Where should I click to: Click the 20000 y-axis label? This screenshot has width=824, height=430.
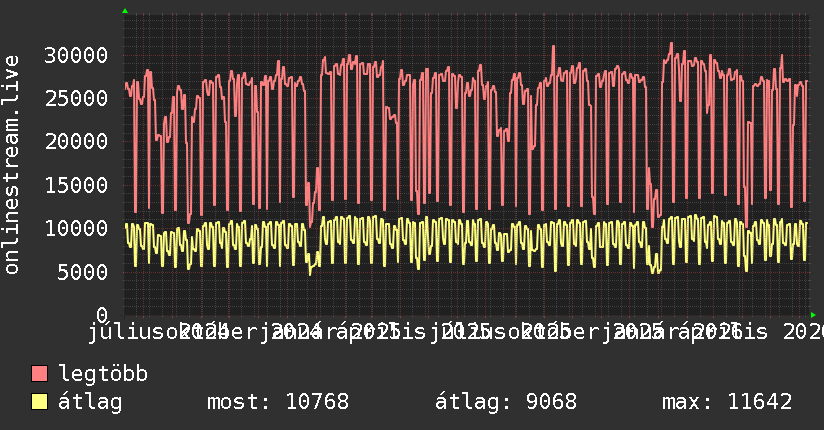[76, 141]
